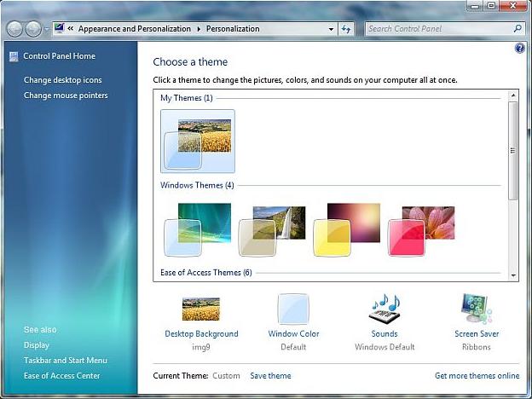Click the Back navigation arrow button
Image resolution: width=532 pixels, height=399 pixels.
pyautogui.click(x=14, y=29)
